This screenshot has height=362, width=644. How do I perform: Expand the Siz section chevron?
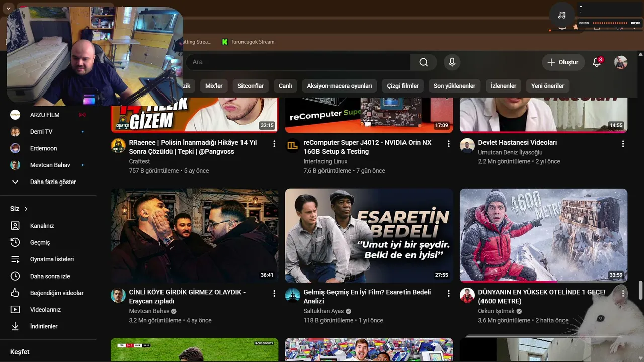click(x=26, y=209)
